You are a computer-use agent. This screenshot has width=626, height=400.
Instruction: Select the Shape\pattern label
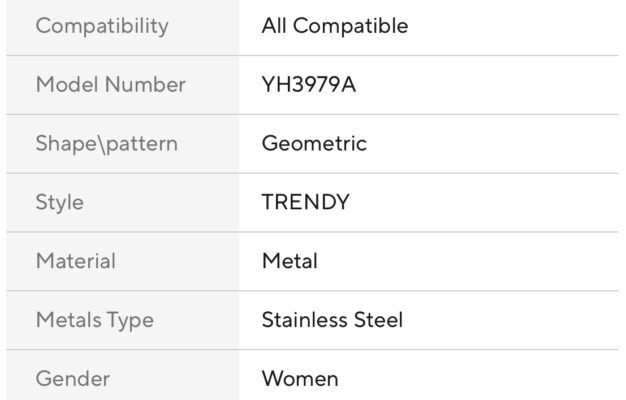[107, 144]
